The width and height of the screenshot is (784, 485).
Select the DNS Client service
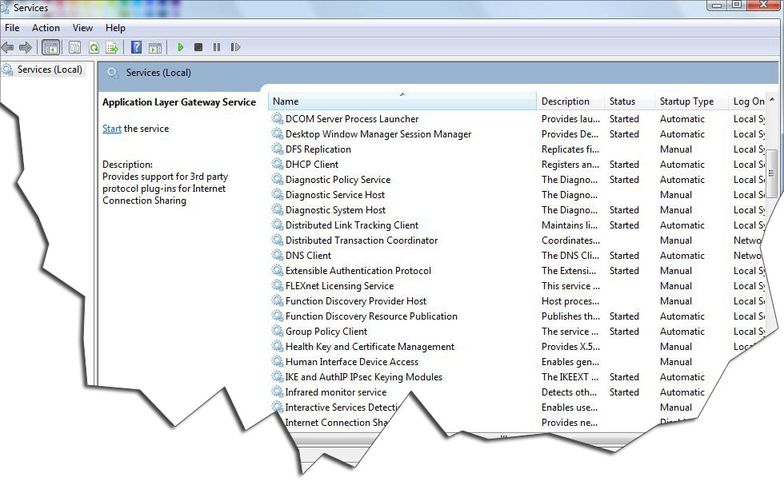coord(308,256)
